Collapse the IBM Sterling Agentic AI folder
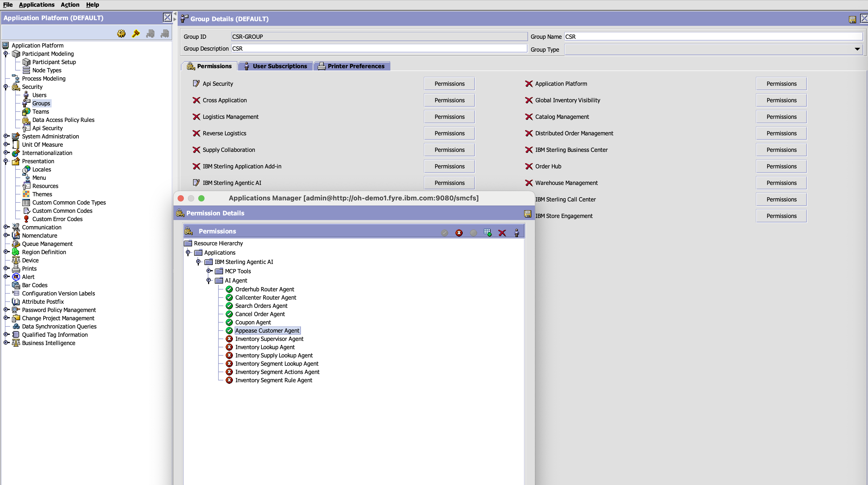868x485 pixels. (x=199, y=262)
